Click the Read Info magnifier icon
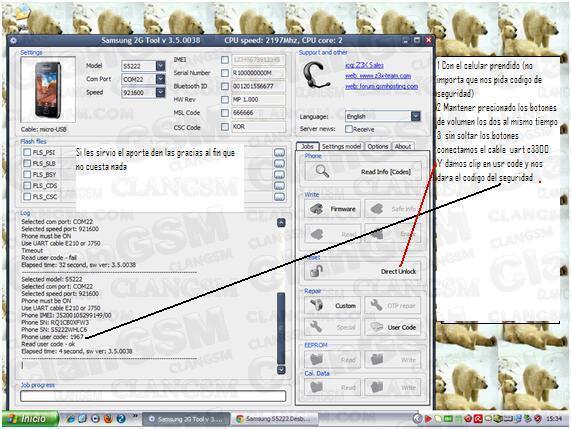Image resolution: width=571 pixels, height=429 pixels. [322, 171]
